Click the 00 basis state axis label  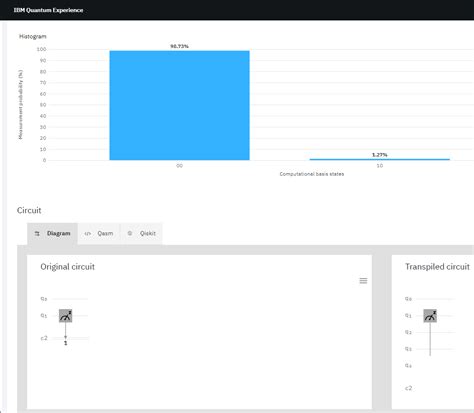[179, 166]
